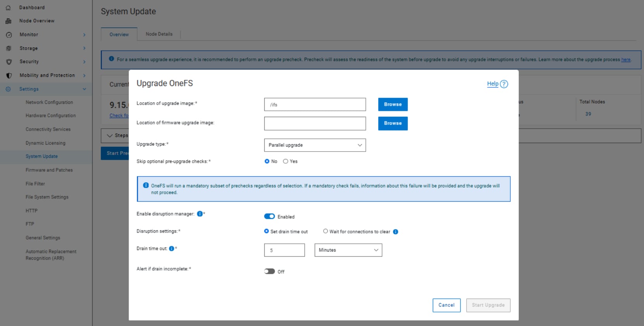Viewport: 644px width, 326px height.
Task: Expand the Monitor menu chevron
Action: tap(84, 35)
